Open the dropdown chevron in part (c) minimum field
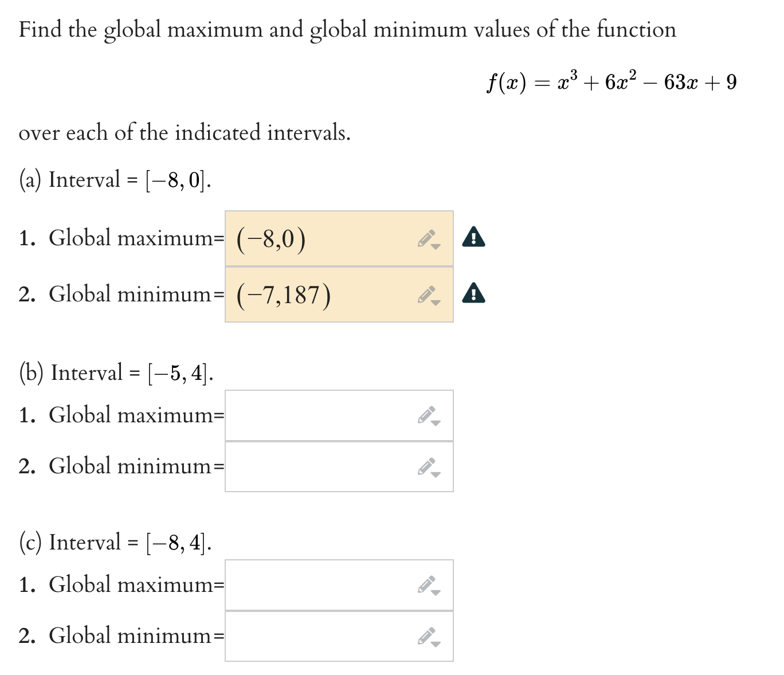The width and height of the screenshot is (784, 675). pyautogui.click(x=436, y=643)
